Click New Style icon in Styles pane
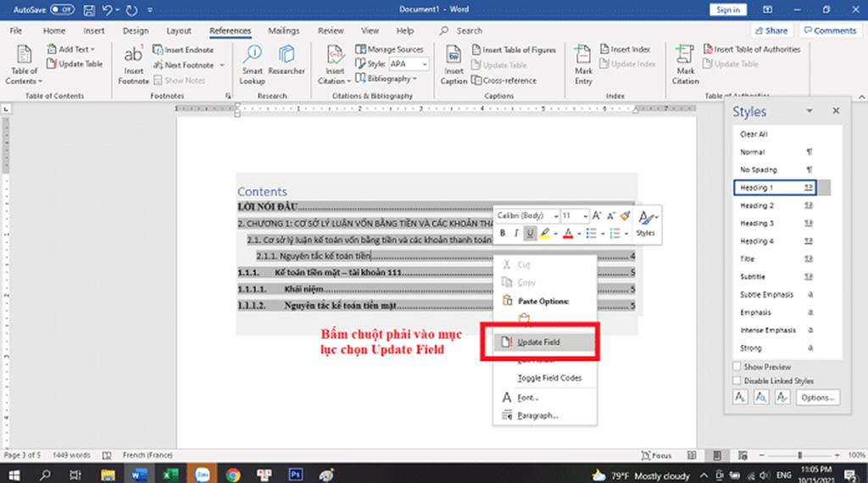 coord(740,397)
